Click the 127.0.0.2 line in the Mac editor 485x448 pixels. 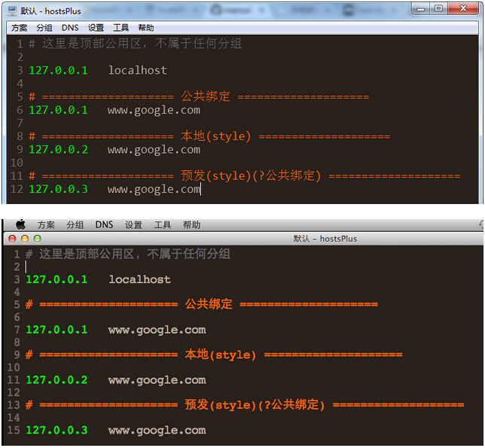tap(56, 380)
